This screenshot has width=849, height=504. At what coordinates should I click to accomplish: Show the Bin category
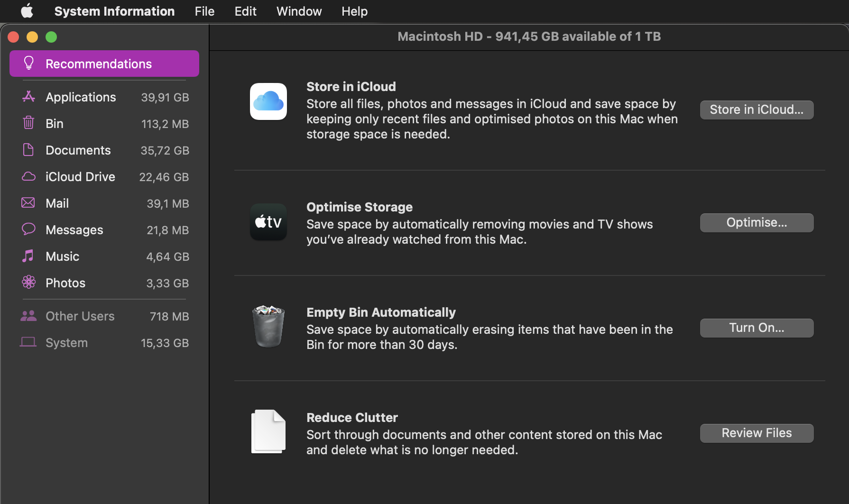tap(104, 124)
